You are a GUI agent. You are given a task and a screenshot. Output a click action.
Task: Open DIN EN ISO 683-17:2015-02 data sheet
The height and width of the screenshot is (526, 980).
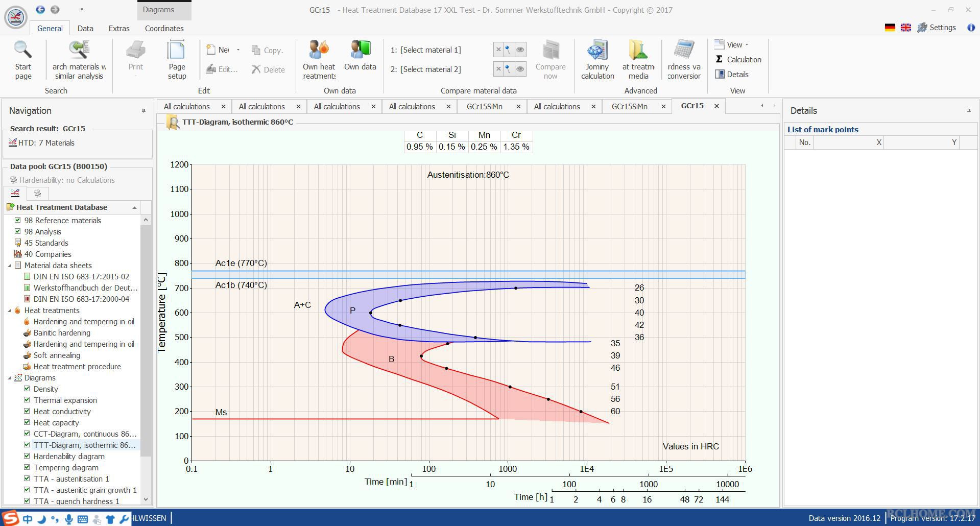81,276
